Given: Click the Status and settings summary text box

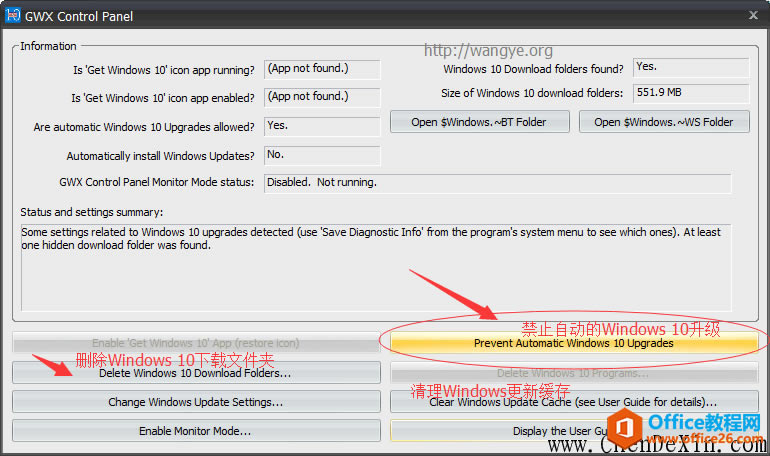Looking at the screenshot, I should [376, 268].
